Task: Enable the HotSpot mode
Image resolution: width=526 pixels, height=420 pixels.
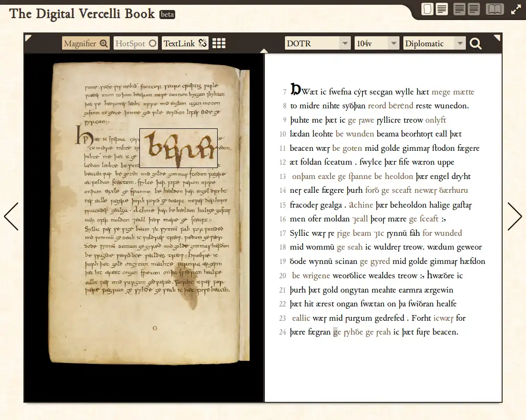Action: point(136,43)
